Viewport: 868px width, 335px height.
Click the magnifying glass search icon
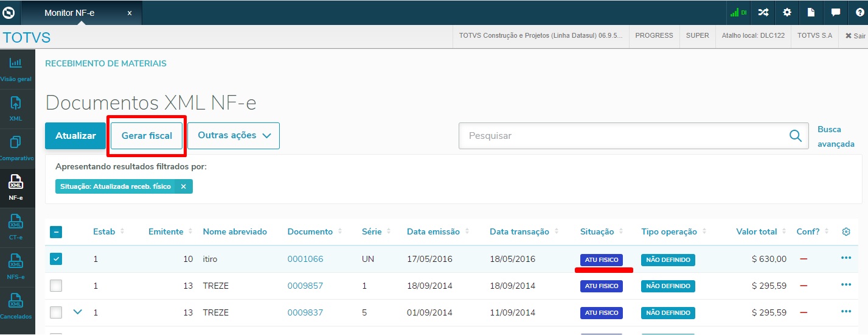795,136
